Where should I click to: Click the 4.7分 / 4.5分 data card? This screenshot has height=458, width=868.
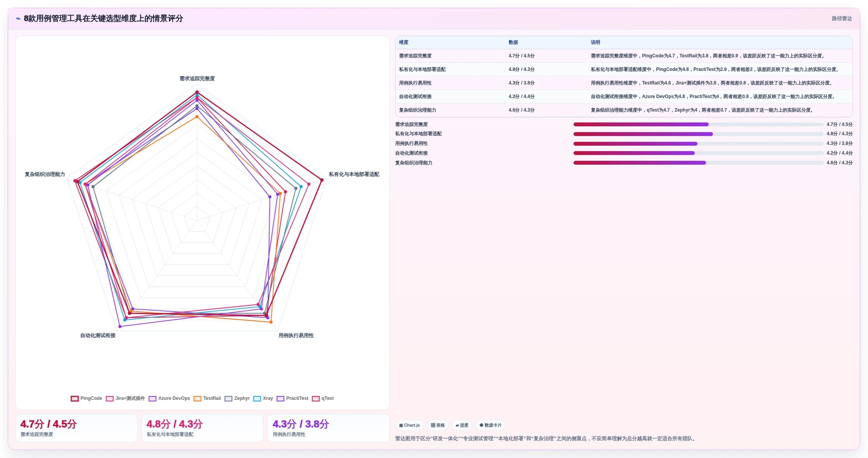pos(76,428)
